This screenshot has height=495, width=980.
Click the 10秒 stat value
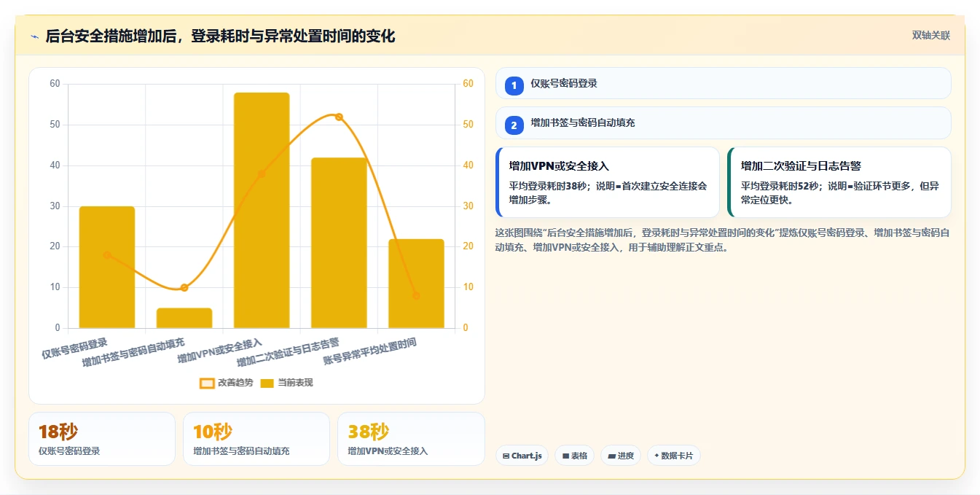(213, 432)
